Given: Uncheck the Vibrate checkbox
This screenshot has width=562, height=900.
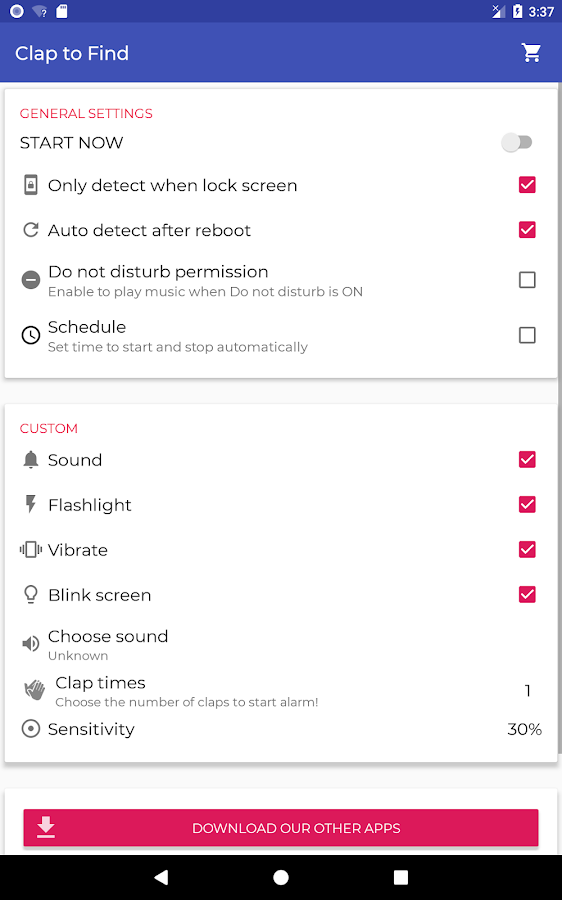Looking at the screenshot, I should [x=527, y=550].
